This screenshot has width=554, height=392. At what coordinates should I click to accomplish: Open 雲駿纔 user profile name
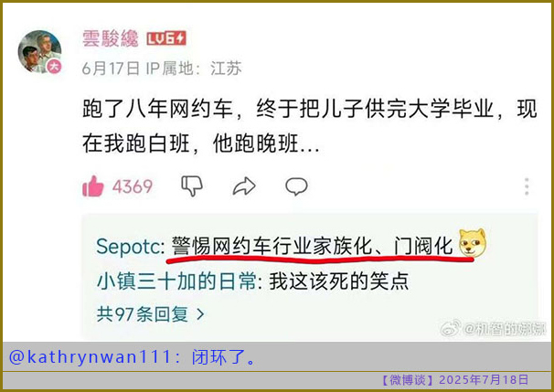tap(111, 38)
